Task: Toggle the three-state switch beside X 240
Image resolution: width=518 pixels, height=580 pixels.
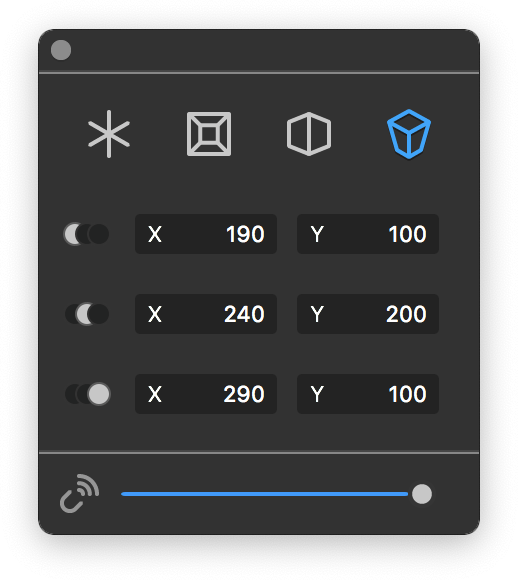Action: pos(87,314)
